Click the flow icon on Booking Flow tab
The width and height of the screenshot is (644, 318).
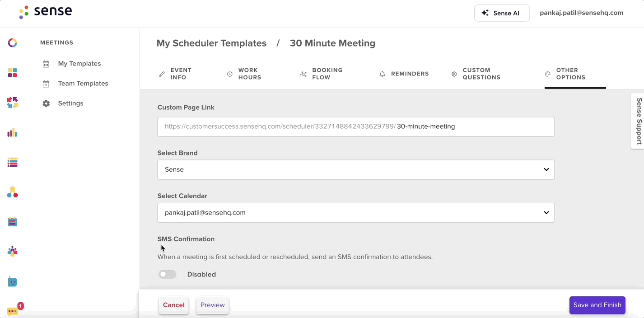[303, 74]
